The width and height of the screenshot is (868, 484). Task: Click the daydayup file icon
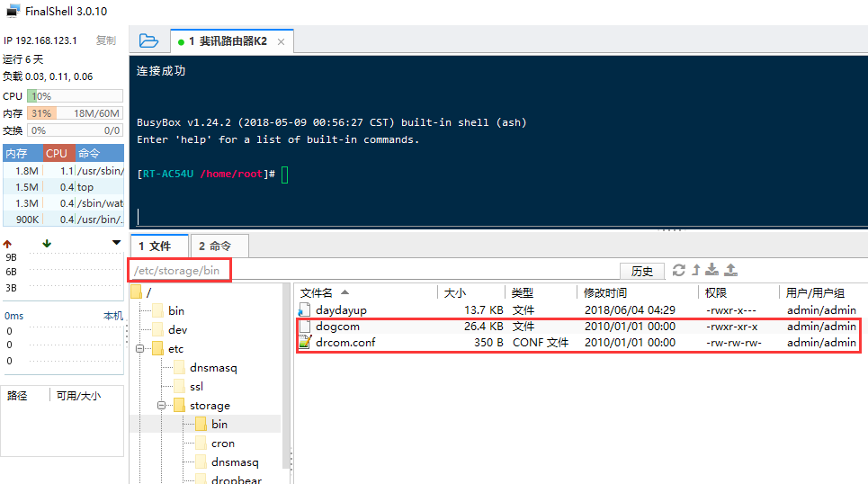pyautogui.click(x=304, y=310)
